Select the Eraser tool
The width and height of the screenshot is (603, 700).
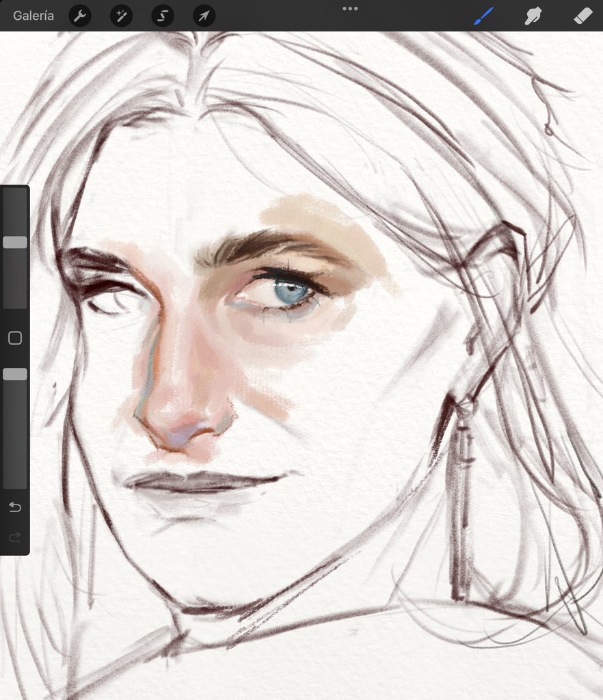582,16
